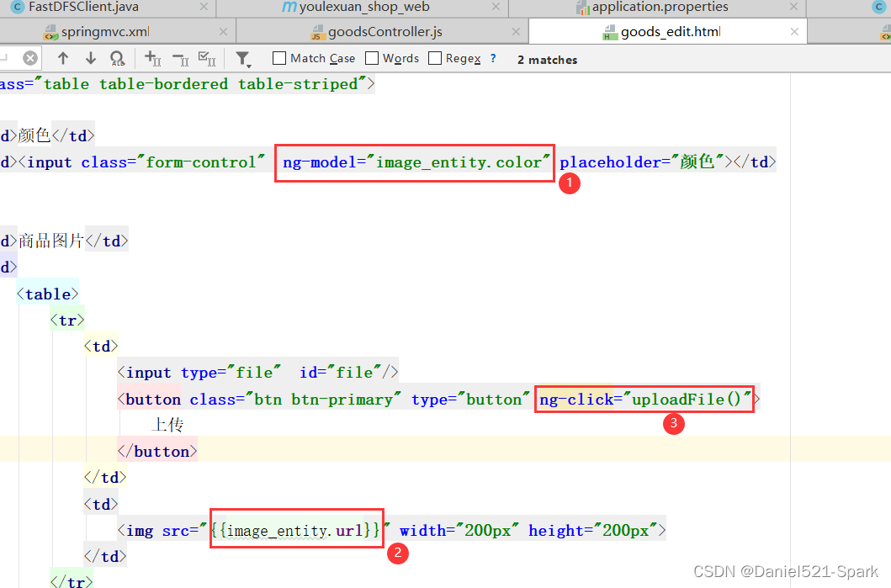The image size is (891, 588).
Task: Click ng-model="image_entity.color" attribute
Action: [416, 162]
